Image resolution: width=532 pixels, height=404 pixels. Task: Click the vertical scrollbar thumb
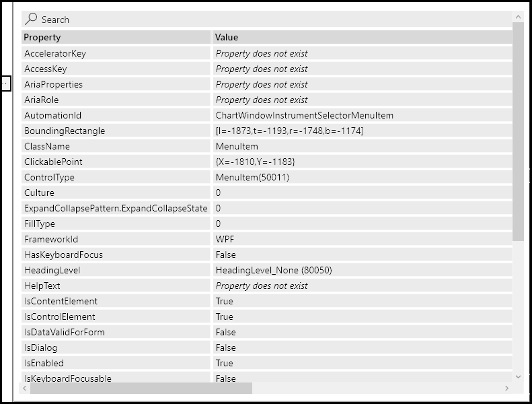[x=518, y=131]
